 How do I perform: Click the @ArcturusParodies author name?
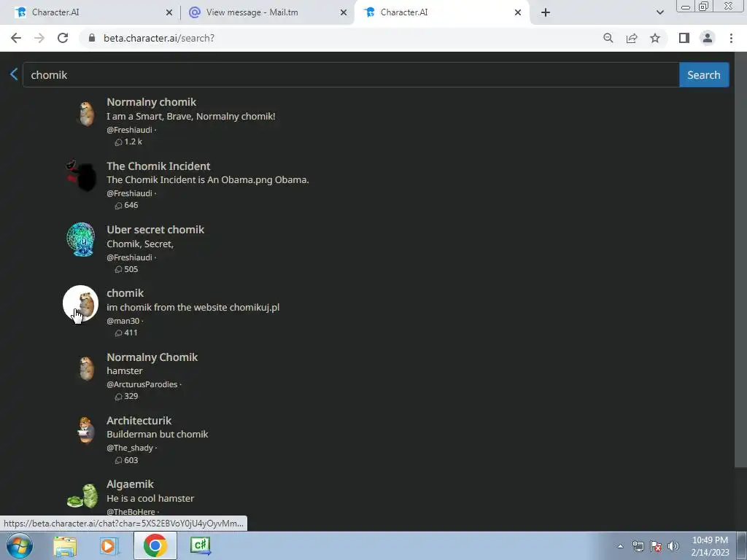[142, 384]
